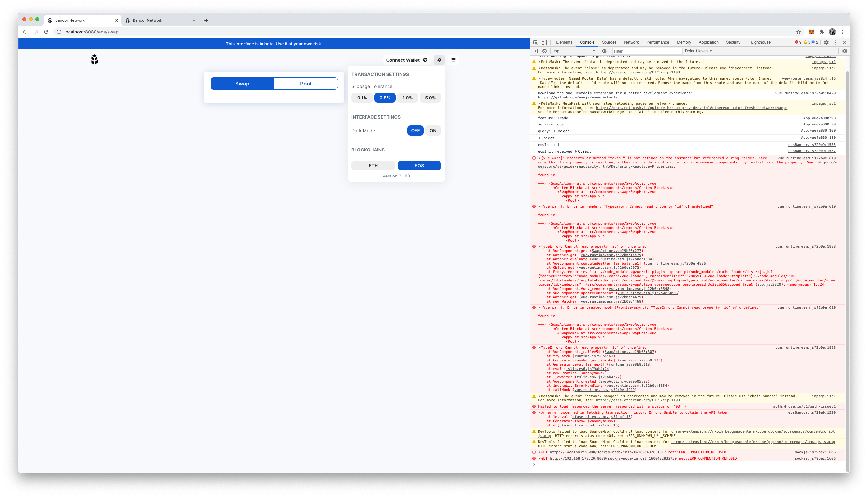
Task: Toggle the device toolbar in DevTools
Action: coord(544,42)
